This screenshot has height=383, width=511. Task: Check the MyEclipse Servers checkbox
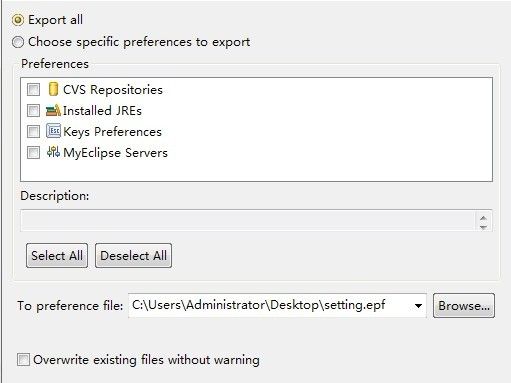(x=33, y=152)
